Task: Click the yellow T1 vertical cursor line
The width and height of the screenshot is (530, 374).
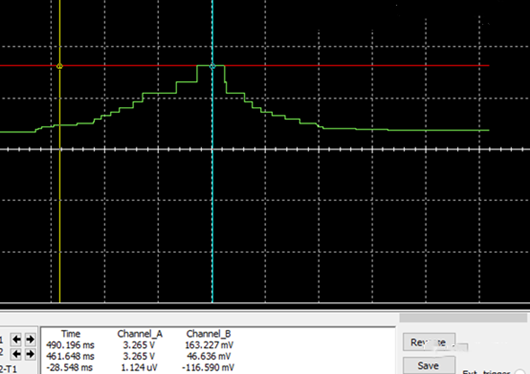Action: (60, 203)
